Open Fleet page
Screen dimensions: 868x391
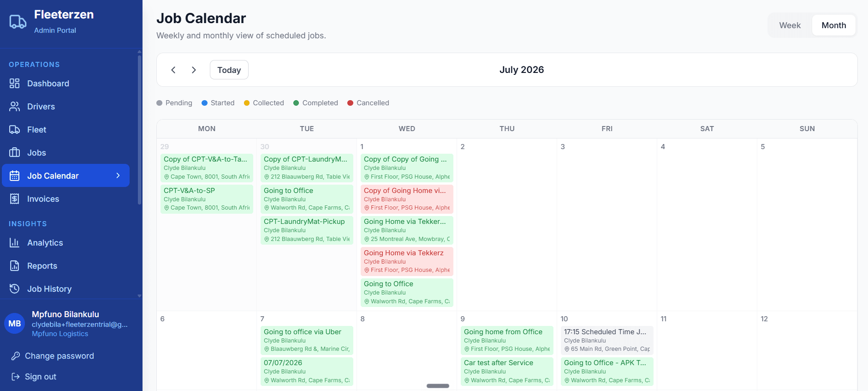click(x=65, y=130)
